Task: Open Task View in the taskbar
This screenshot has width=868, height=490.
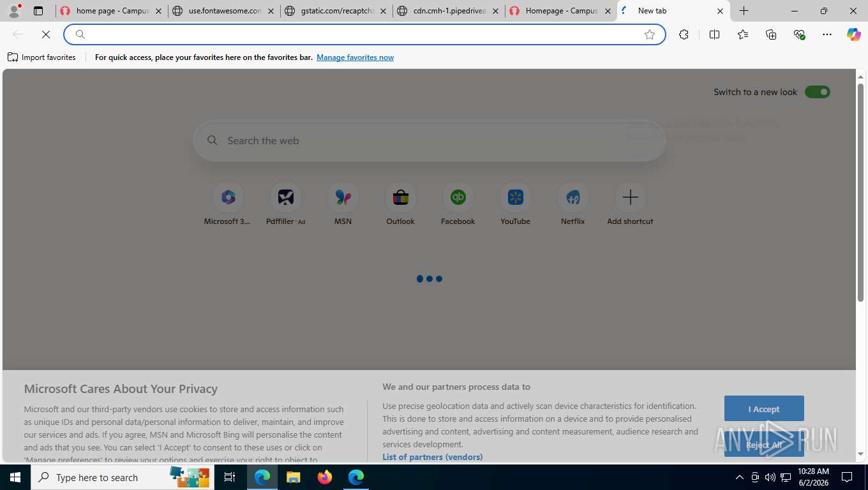Action: tap(230, 477)
